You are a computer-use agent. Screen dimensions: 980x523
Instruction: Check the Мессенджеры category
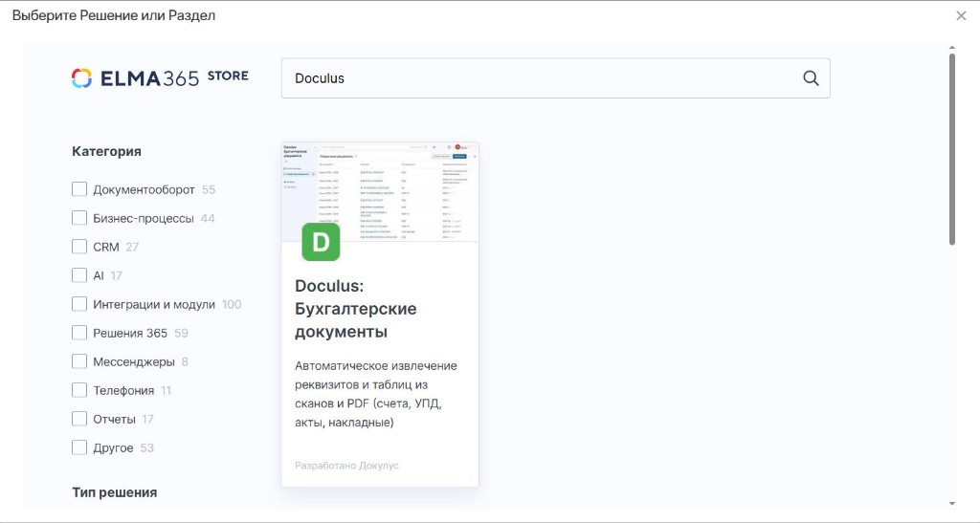(79, 361)
